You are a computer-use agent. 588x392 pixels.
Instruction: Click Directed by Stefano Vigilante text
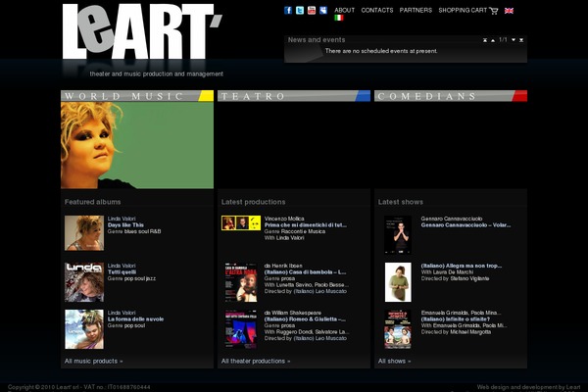[456, 278]
